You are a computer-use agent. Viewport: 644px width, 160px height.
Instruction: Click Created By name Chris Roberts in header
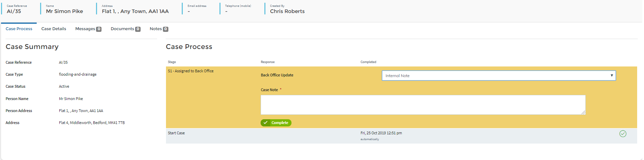pyautogui.click(x=287, y=11)
